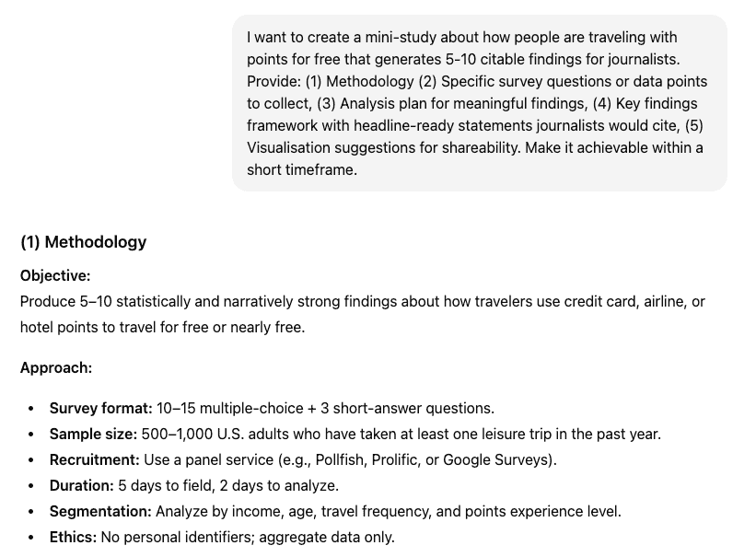Click the user prompt message bubble
The image size is (756, 557).
click(479, 103)
